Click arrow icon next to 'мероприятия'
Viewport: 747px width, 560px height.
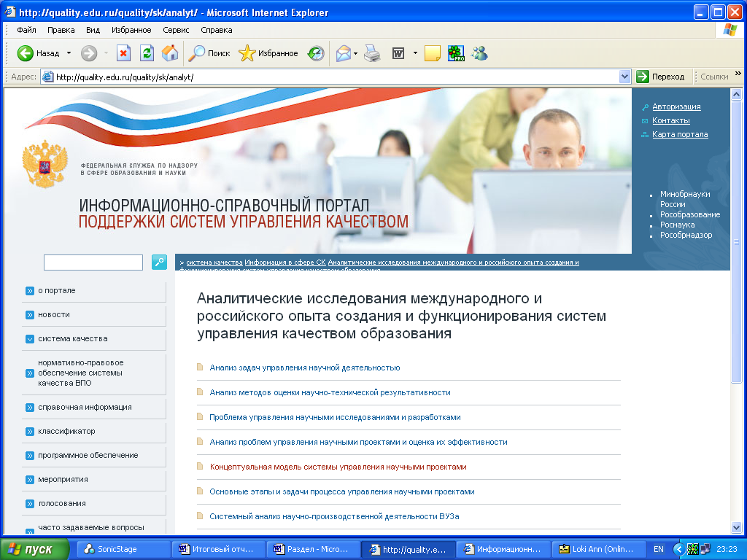point(30,480)
